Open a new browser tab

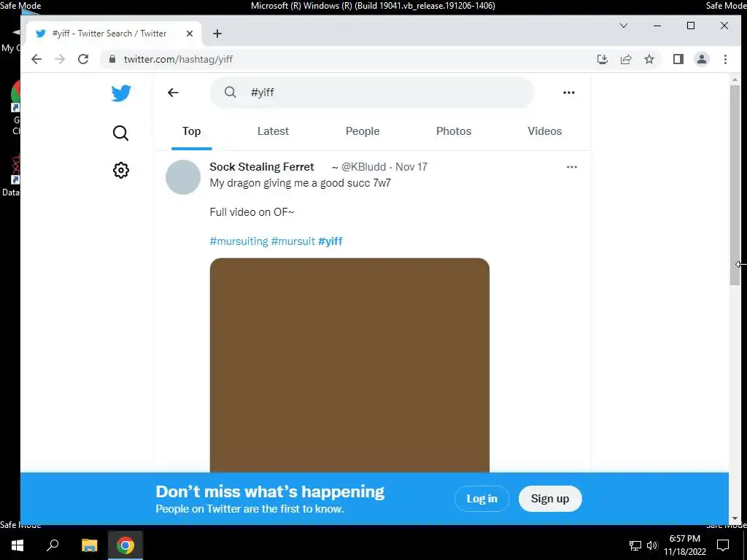[x=217, y=34]
